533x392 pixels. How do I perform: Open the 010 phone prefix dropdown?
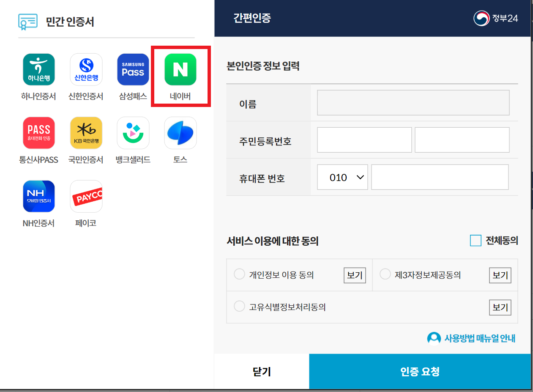point(342,177)
